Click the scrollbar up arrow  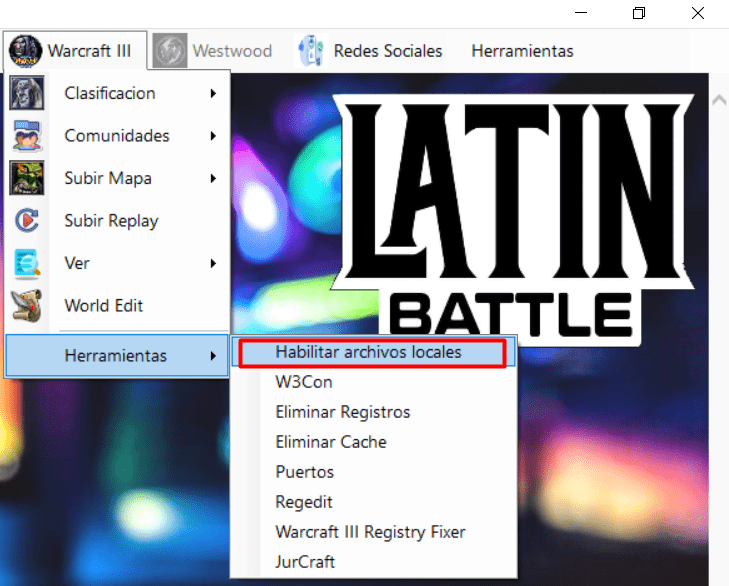pyautogui.click(x=719, y=100)
